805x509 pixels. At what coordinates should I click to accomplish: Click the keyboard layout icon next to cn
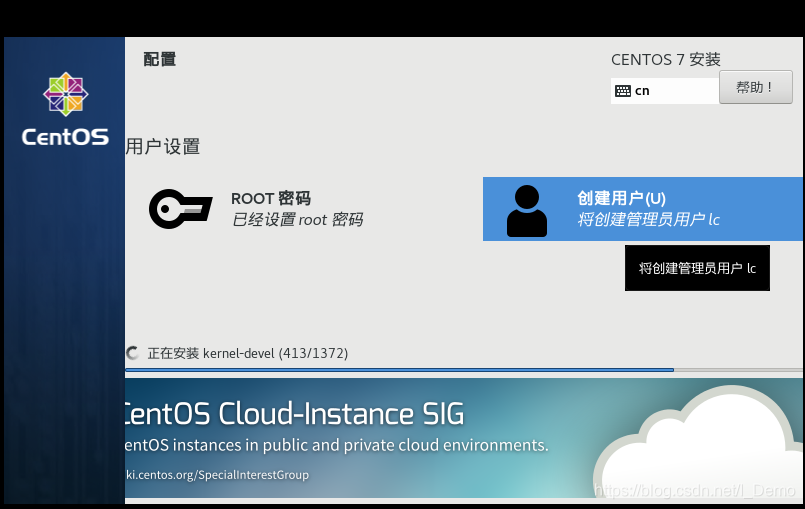click(623, 91)
